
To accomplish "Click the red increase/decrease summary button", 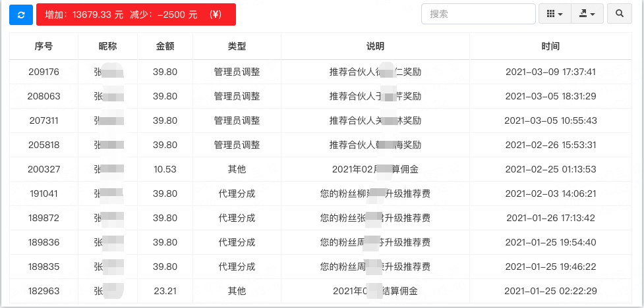I will pos(136,14).
